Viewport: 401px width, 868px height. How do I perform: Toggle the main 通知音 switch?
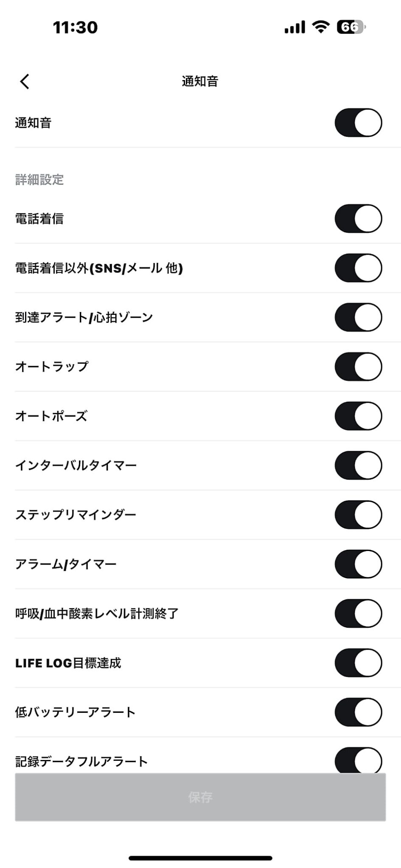(x=358, y=123)
